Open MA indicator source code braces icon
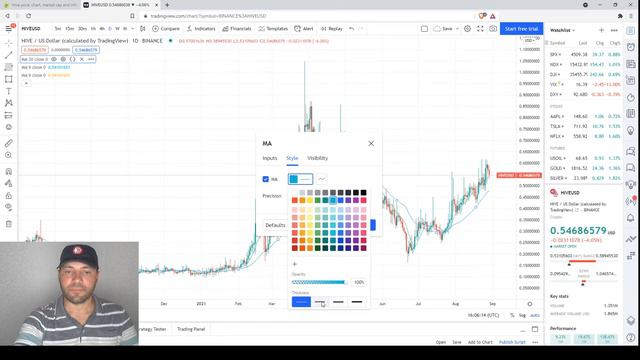 (72, 59)
